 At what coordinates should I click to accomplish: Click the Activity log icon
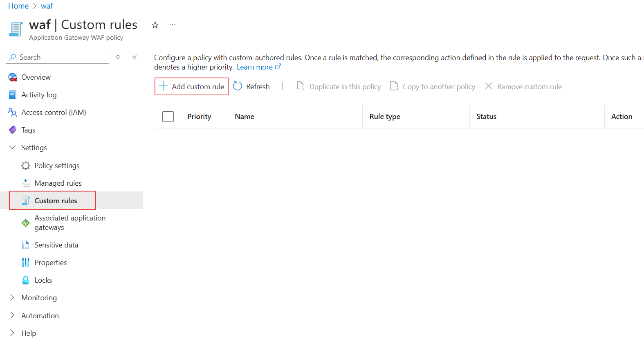point(13,95)
